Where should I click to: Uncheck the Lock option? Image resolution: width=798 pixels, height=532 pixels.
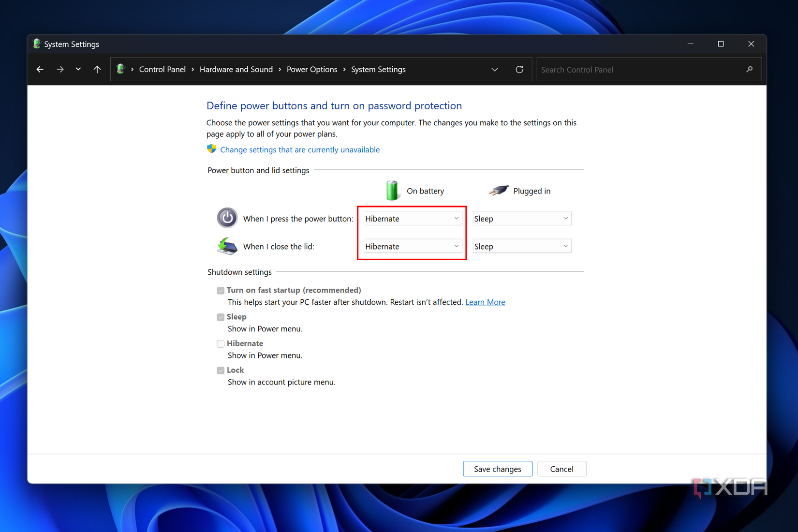[x=221, y=370]
